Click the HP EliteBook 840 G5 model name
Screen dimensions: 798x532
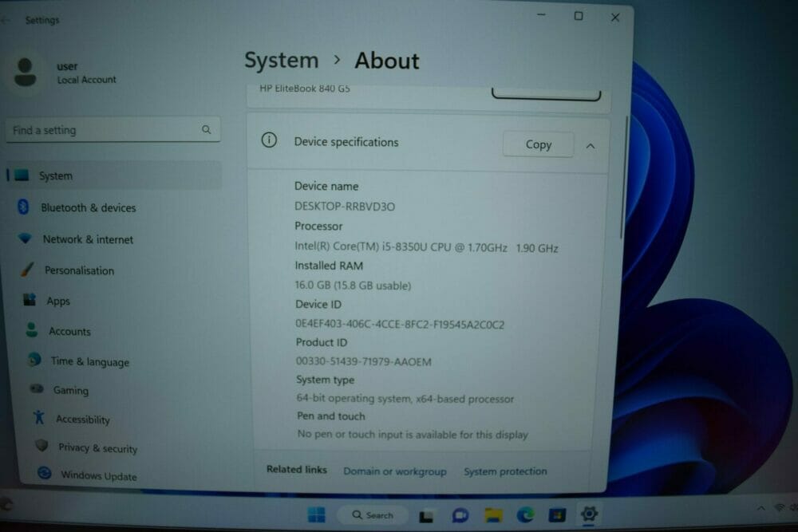click(x=305, y=89)
